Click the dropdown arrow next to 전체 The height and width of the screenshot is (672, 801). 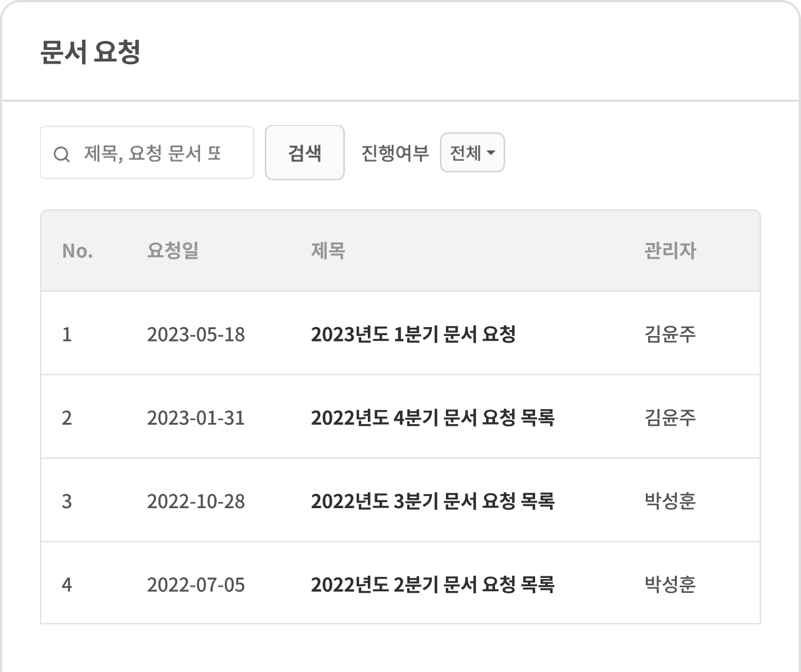(491, 153)
